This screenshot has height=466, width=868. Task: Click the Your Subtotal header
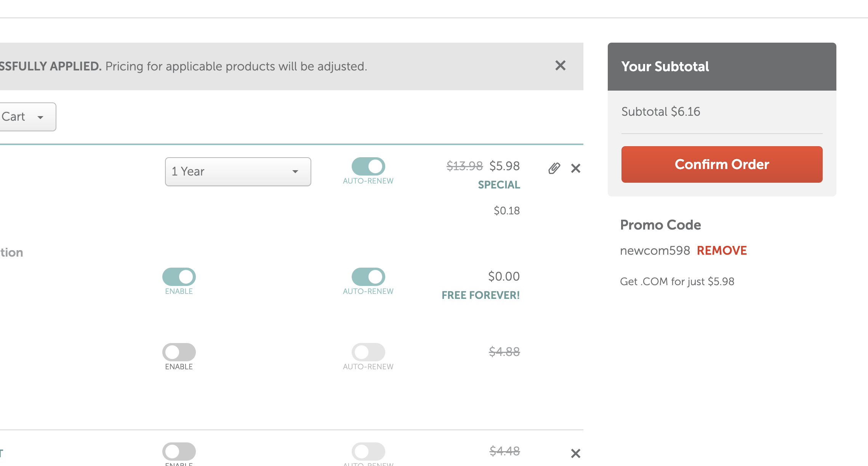[665, 67]
